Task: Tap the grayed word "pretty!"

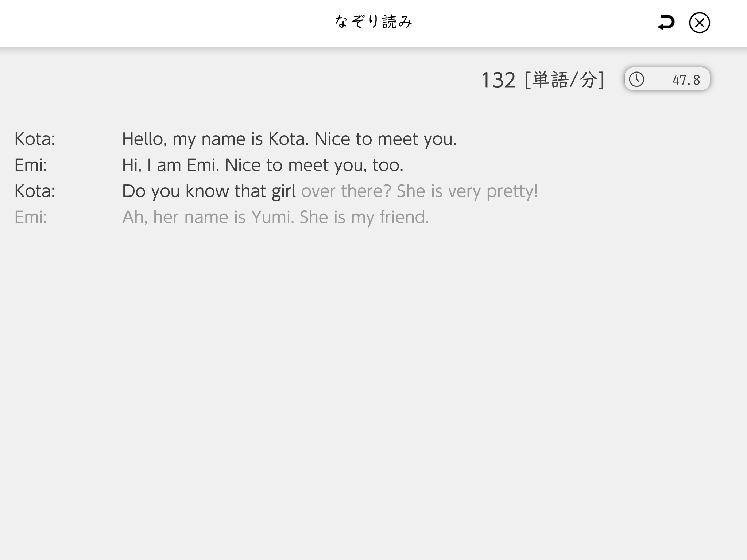Action: (512, 191)
